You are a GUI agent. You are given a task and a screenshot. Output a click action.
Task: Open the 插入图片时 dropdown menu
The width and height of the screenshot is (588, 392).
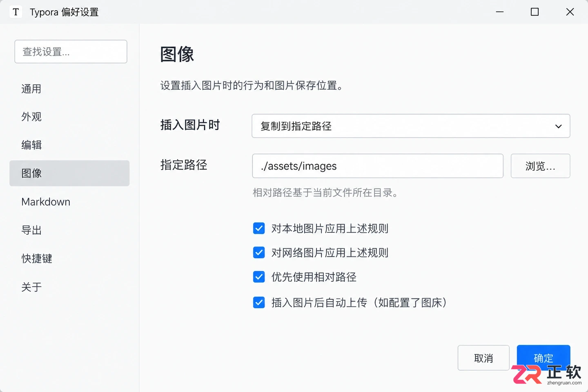click(x=411, y=126)
